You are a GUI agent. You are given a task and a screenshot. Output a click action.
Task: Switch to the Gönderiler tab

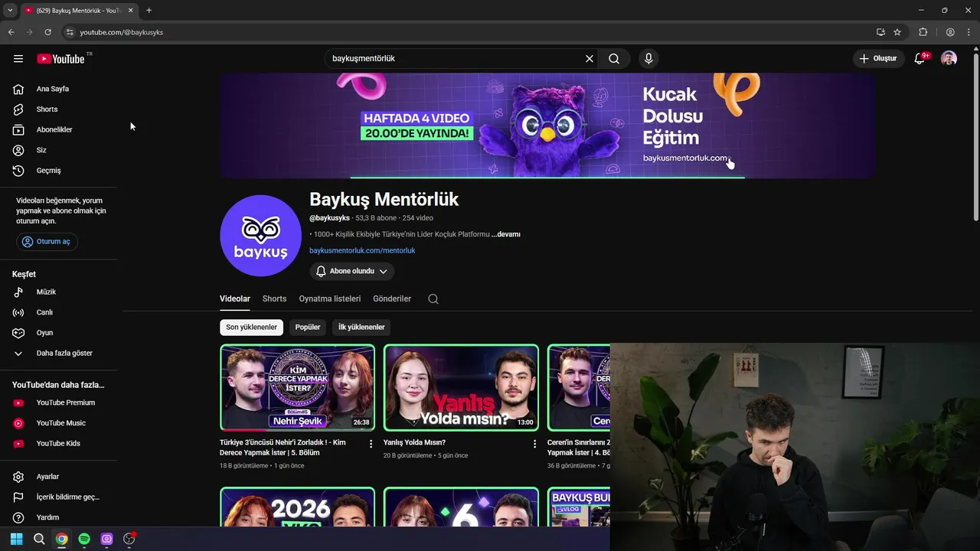click(x=392, y=299)
